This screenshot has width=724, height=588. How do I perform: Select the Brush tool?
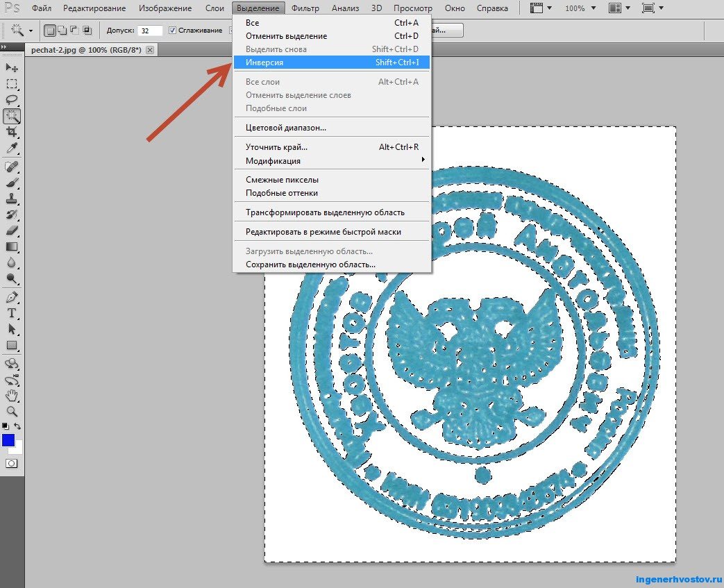pyautogui.click(x=12, y=183)
